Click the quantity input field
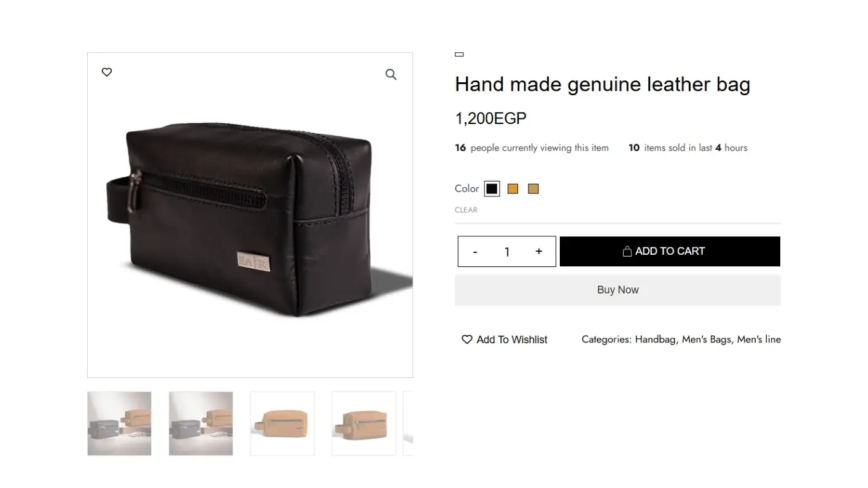 click(x=507, y=252)
